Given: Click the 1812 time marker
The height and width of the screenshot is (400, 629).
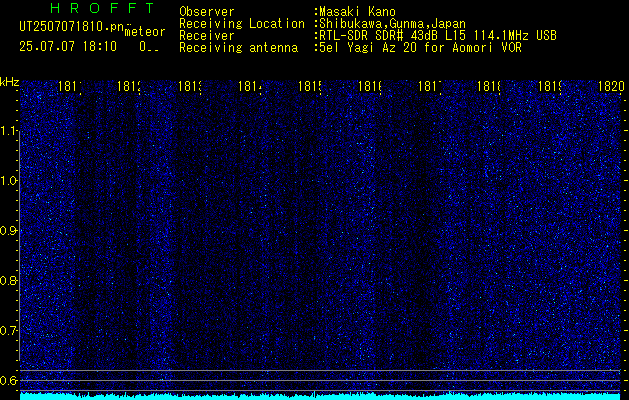Looking at the screenshot, I should [129, 86].
